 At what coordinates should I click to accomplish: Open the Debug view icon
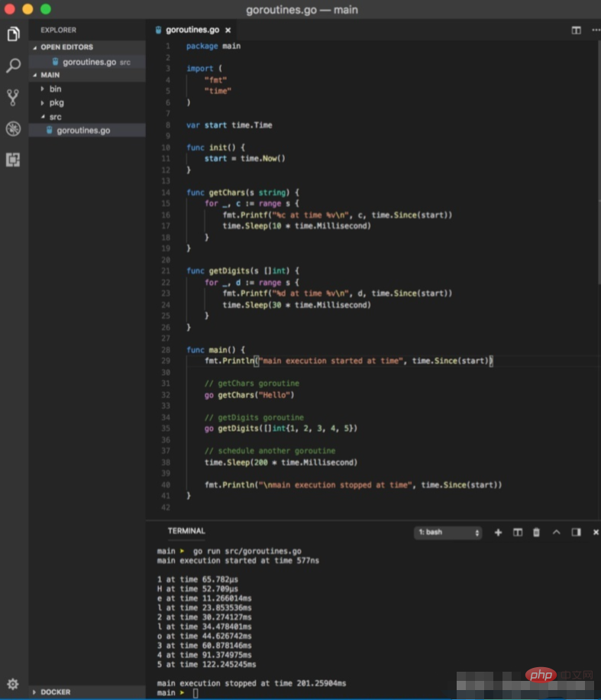[x=13, y=128]
